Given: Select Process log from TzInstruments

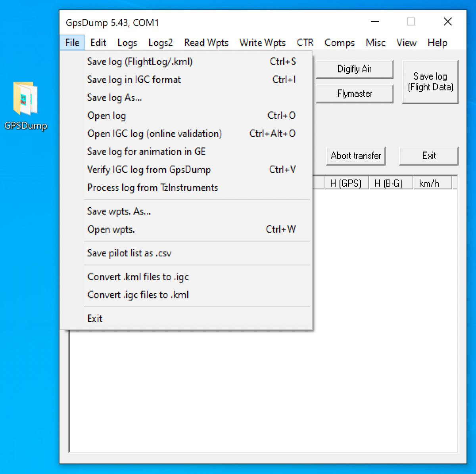Looking at the screenshot, I should point(152,188).
